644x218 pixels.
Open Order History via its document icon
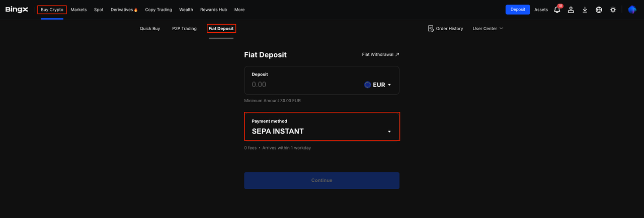coord(431,29)
